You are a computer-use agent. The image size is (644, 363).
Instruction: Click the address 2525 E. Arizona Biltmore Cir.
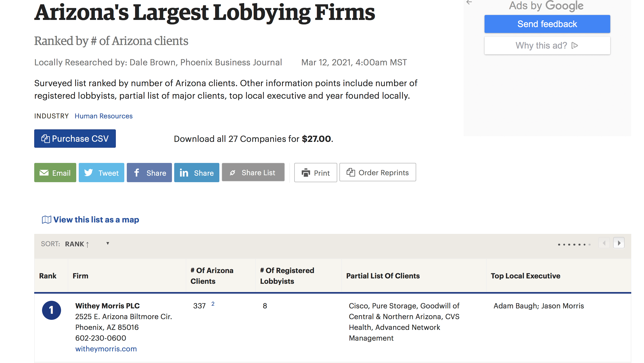123,316
